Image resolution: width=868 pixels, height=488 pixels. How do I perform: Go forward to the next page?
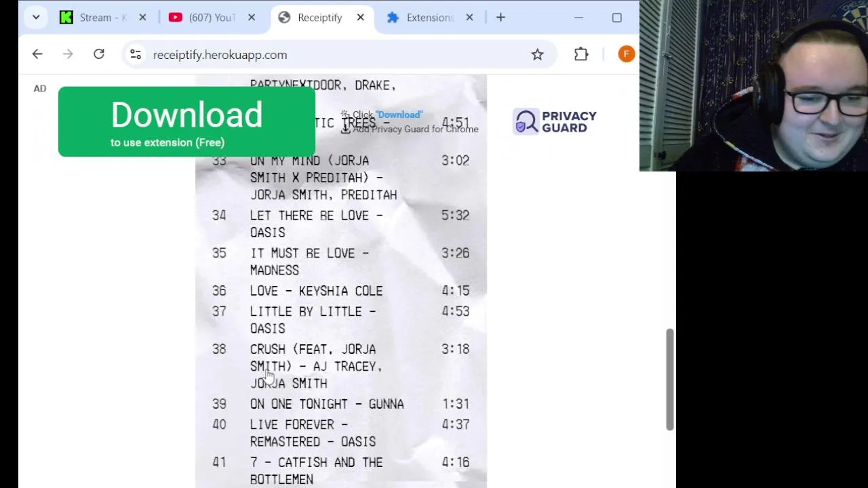68,54
